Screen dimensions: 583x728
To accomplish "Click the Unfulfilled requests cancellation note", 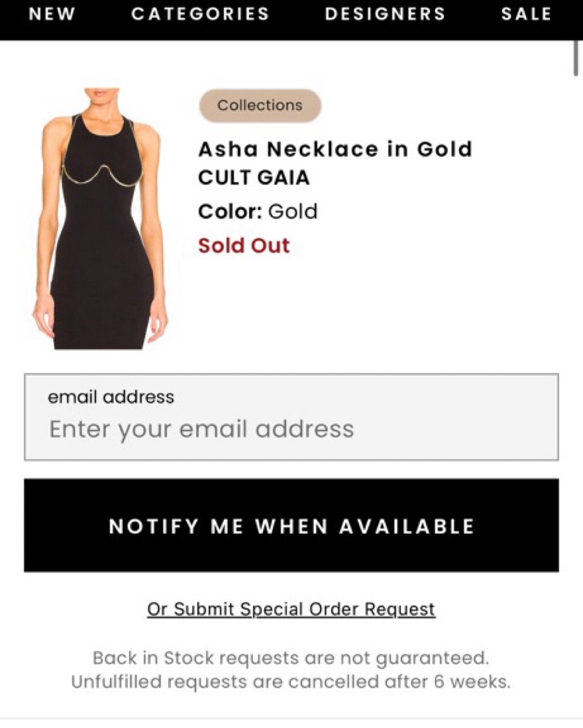I will 290,682.
